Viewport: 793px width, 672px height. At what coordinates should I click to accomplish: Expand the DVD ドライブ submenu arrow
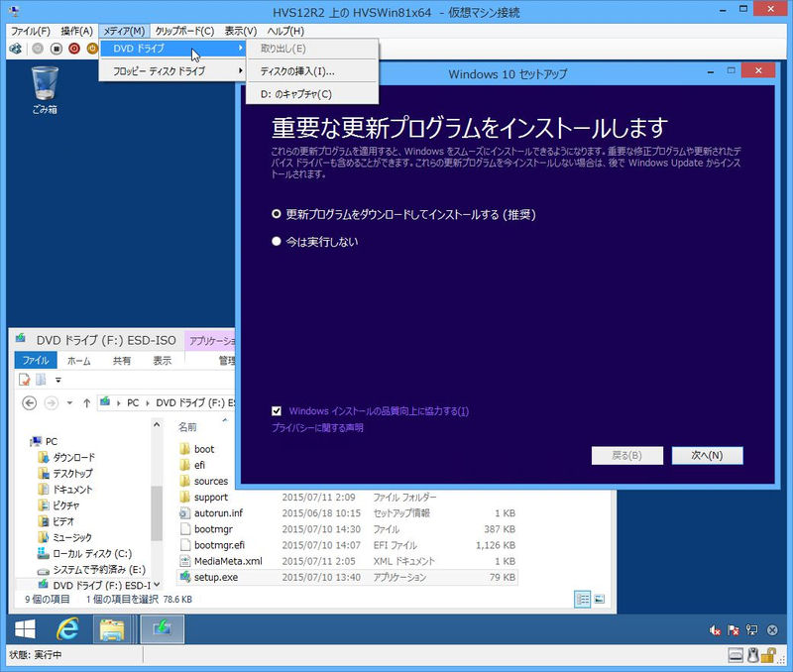click(x=240, y=48)
